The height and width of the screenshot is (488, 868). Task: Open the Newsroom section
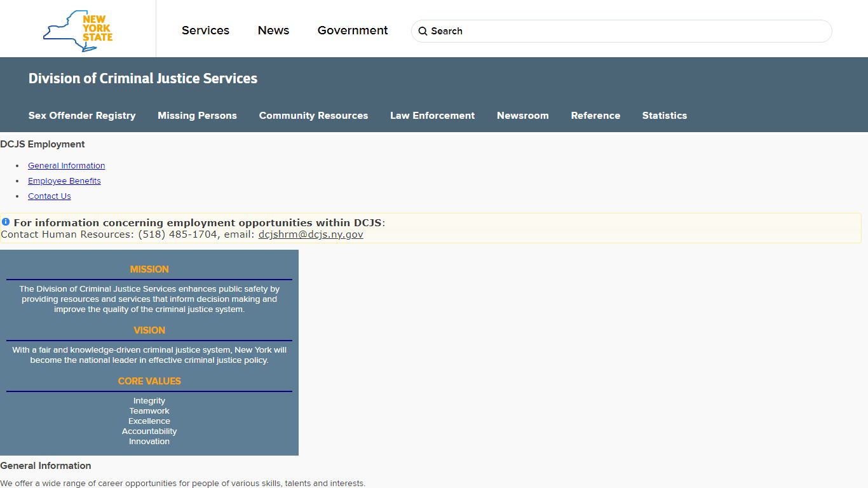click(x=522, y=116)
